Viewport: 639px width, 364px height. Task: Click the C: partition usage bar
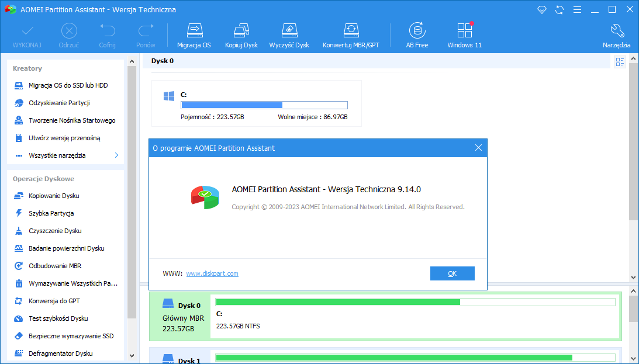coord(264,105)
